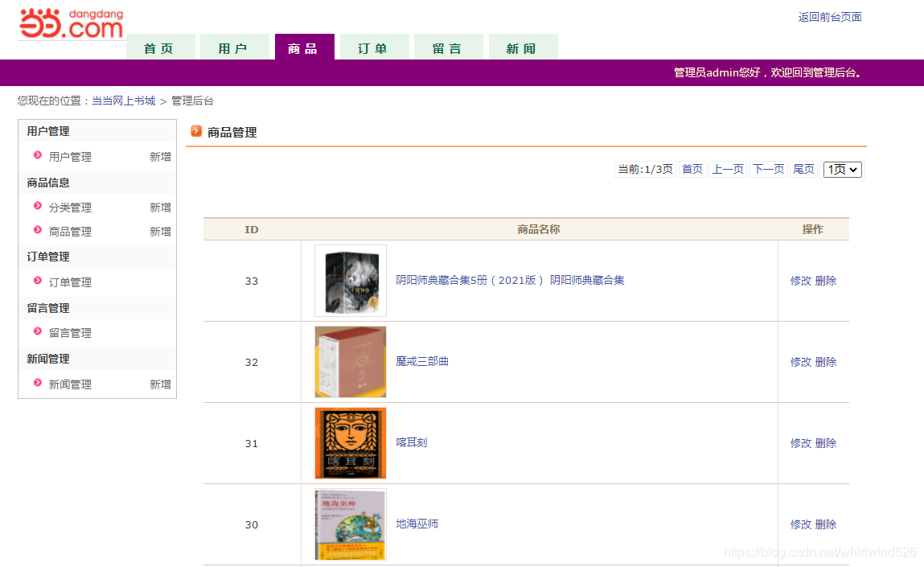Click the 地海巫师 book cover thumbnail
The width and height of the screenshot is (924, 567).
pyautogui.click(x=351, y=524)
